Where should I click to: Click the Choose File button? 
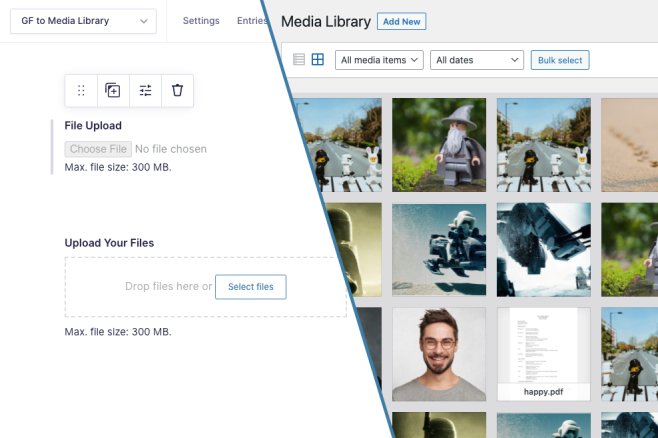point(98,149)
